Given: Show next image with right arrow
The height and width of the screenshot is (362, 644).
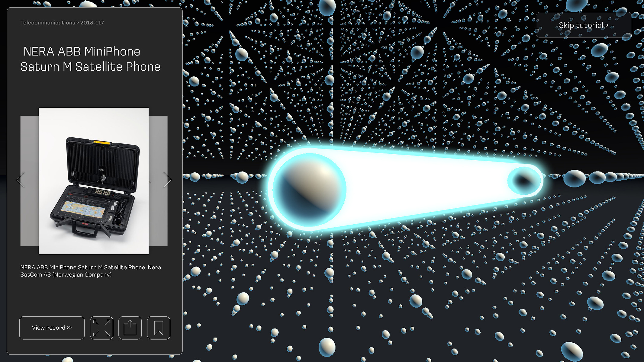Looking at the screenshot, I should click(167, 180).
